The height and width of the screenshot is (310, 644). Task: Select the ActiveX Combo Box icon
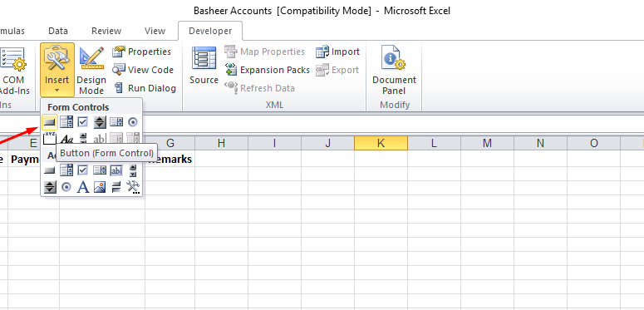66,170
